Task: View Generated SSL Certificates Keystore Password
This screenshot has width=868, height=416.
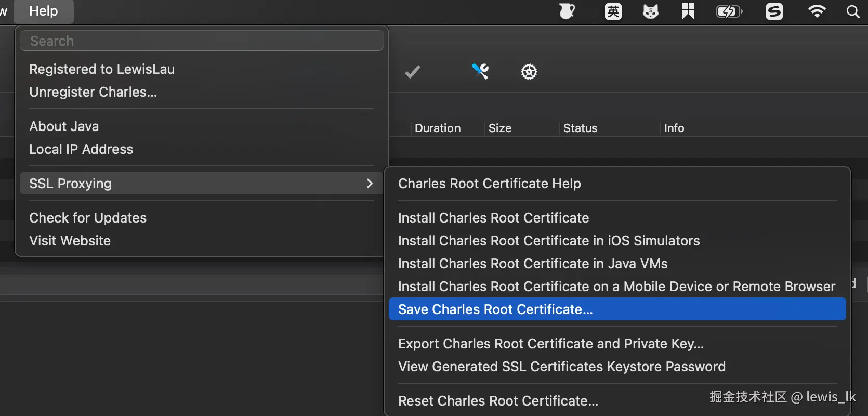Action: click(617, 367)
